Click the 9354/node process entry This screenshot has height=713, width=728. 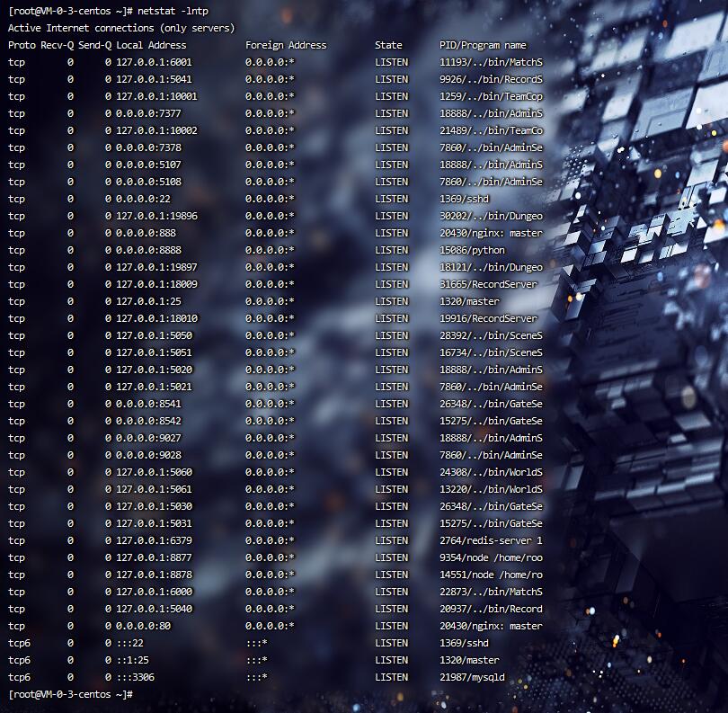491,557
